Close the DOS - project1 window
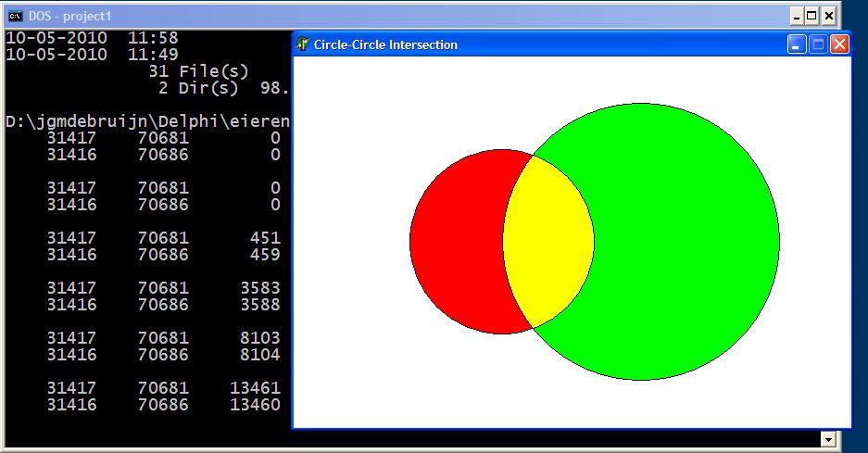This screenshot has width=868, height=453. click(829, 16)
